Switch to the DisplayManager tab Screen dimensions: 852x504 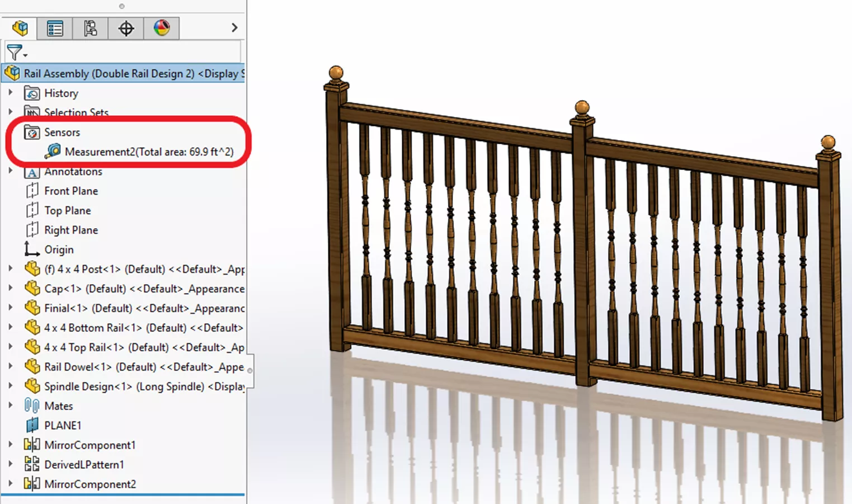pos(162,28)
